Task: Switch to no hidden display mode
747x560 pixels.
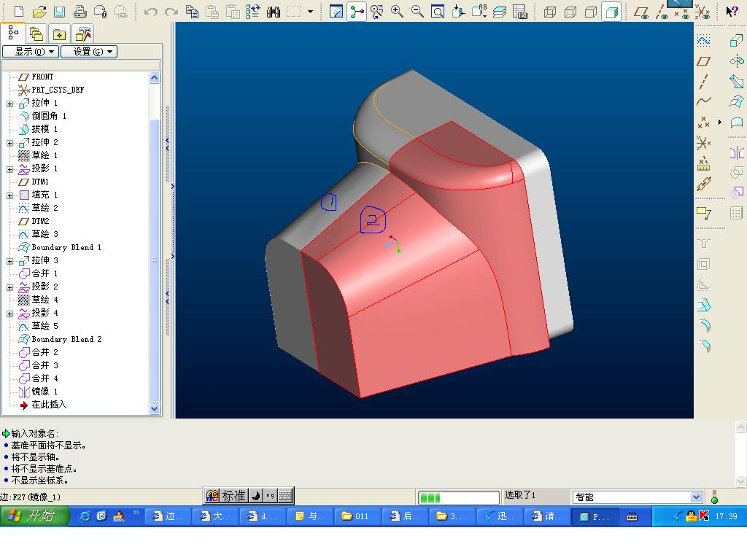Action: (591, 12)
